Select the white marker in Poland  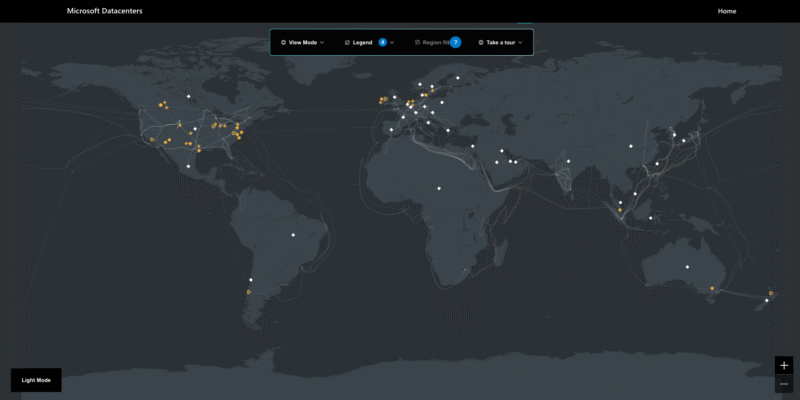click(442, 103)
